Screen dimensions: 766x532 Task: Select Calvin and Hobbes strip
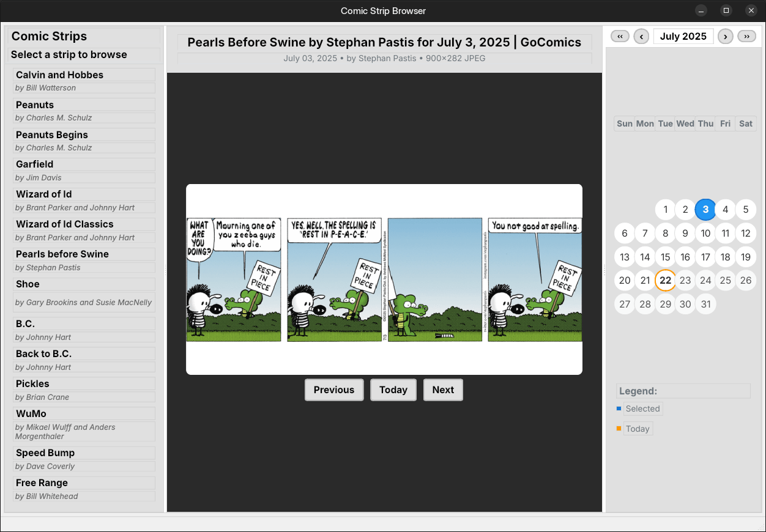[84, 75]
